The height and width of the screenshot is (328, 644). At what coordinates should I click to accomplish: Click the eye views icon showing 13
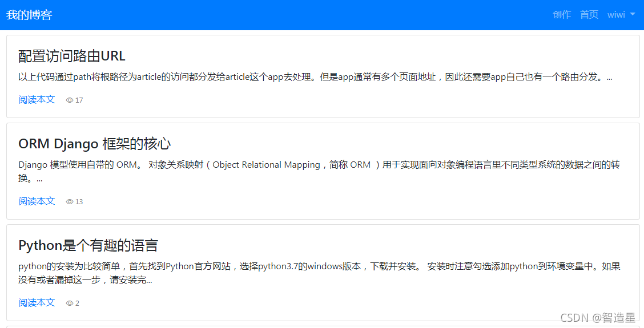pos(70,201)
